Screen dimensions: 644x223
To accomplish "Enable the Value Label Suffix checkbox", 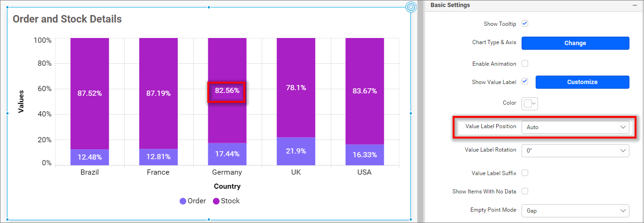I will pyautogui.click(x=525, y=173).
